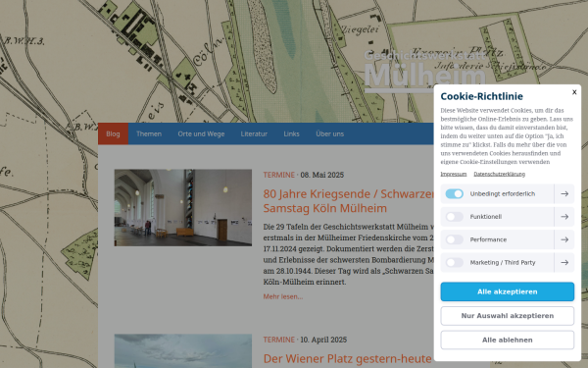
Task: Click TERMINE category above 10. April 2025
Action: pos(279,340)
